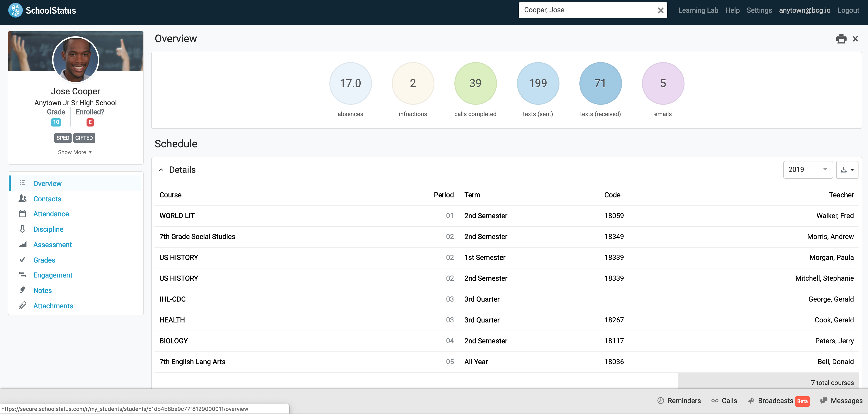This screenshot has width=868, height=414.
Task: Select the IHL-CDC course row
Action: tap(506, 299)
